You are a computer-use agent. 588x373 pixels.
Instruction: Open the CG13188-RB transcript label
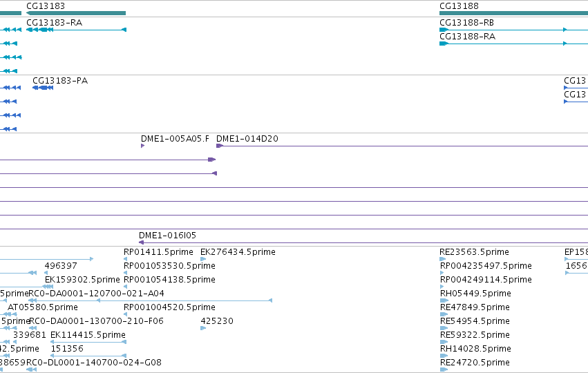466,23
